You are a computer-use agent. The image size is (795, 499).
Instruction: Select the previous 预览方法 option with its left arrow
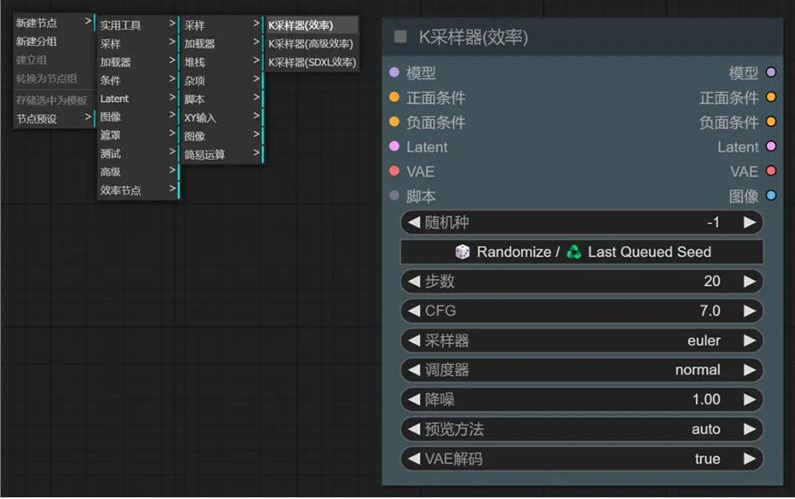pyautogui.click(x=414, y=430)
